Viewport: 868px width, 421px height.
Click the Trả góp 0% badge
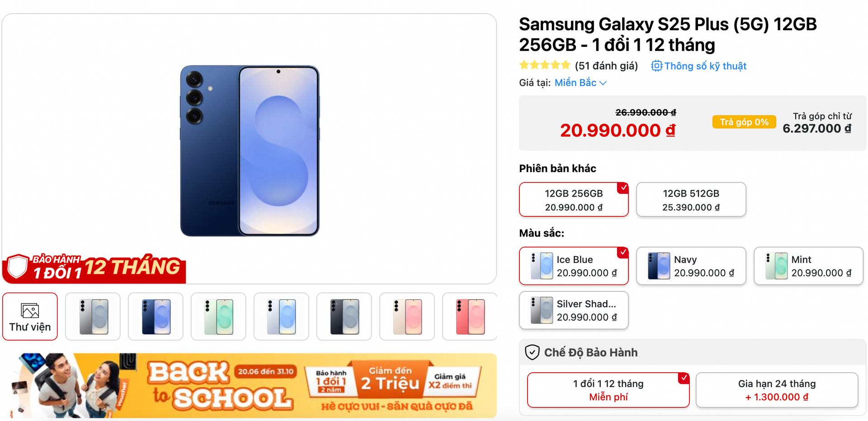click(x=744, y=122)
